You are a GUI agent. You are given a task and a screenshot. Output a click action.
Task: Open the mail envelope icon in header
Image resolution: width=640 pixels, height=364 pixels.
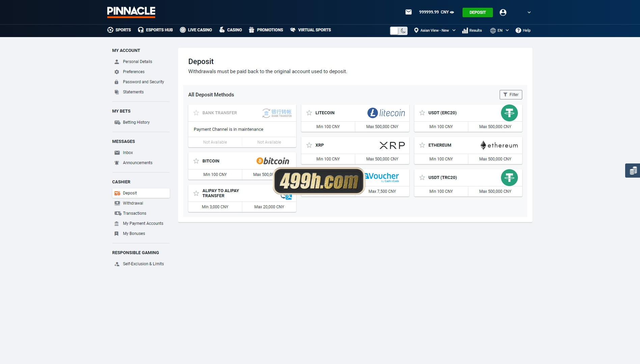coord(408,12)
